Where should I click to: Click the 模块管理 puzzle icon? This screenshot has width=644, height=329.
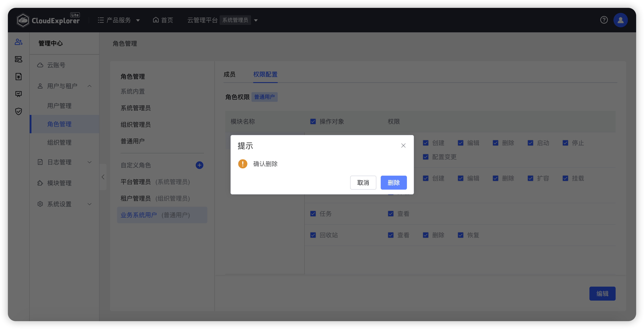pos(40,183)
